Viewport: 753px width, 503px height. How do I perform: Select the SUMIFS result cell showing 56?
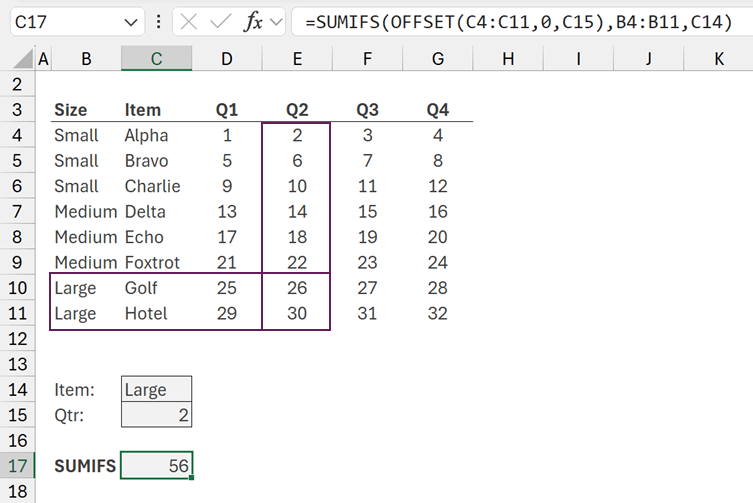(156, 466)
